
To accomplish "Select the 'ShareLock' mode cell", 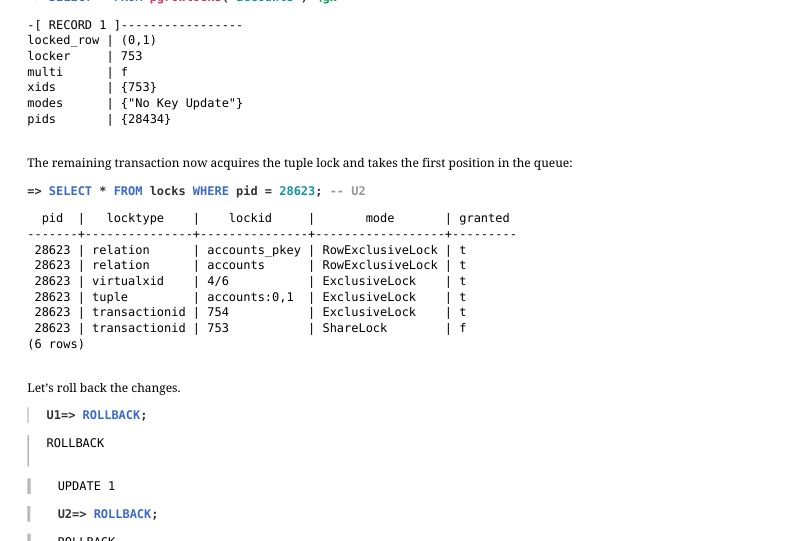I will coord(355,328).
